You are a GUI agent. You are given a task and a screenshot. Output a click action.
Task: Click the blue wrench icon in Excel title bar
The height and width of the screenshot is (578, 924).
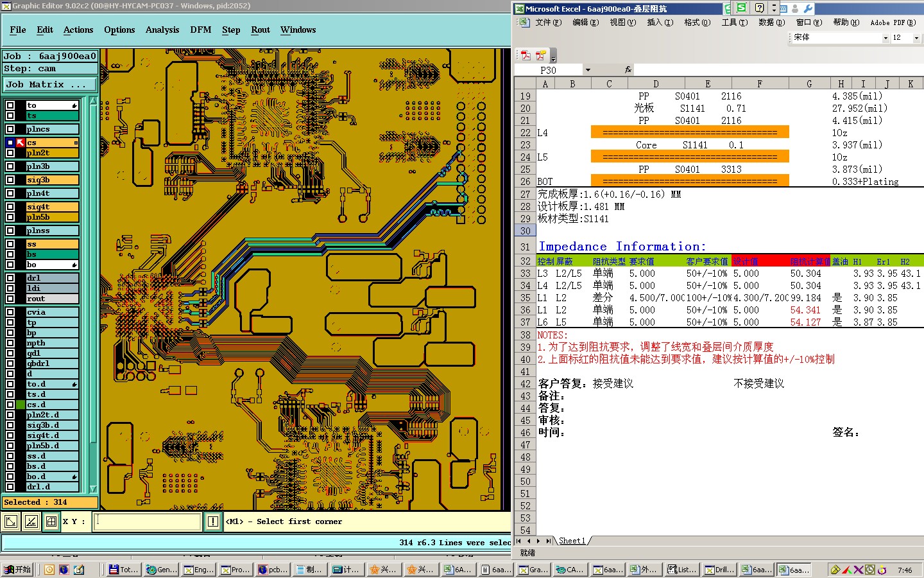click(x=808, y=8)
